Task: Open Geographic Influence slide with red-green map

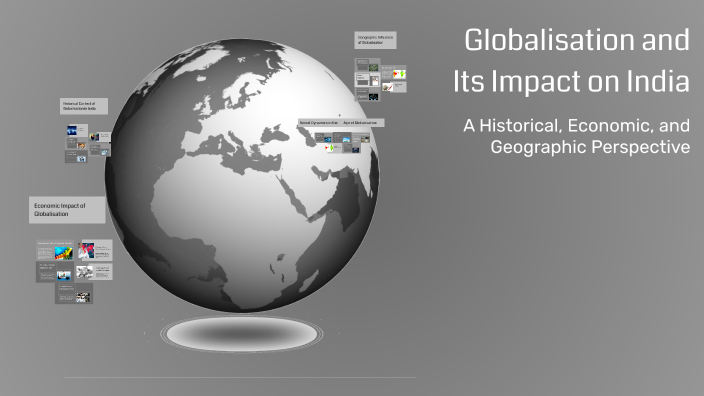Action: point(394,73)
